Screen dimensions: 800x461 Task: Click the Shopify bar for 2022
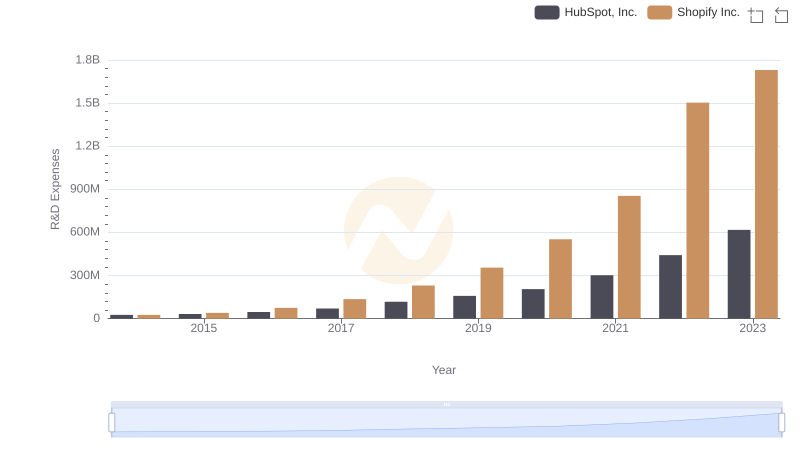[697, 211]
